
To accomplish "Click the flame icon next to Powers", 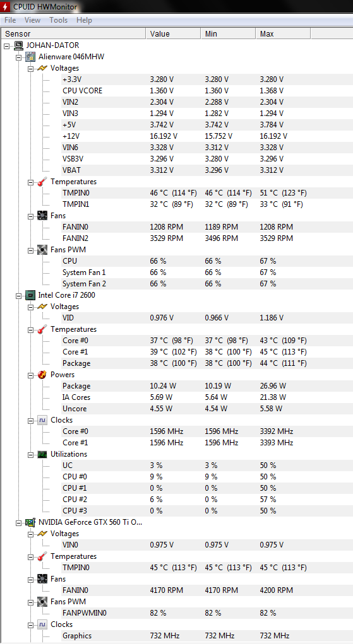I will coord(42,375).
